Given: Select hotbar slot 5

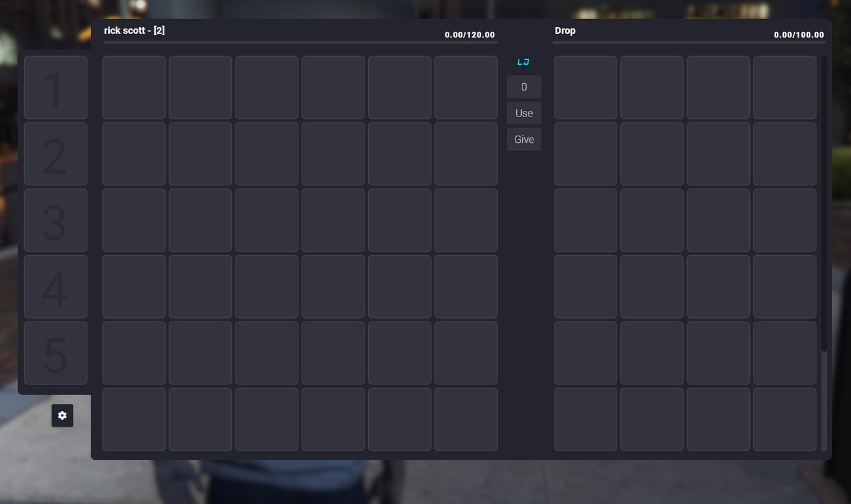Looking at the screenshot, I should point(55,353).
